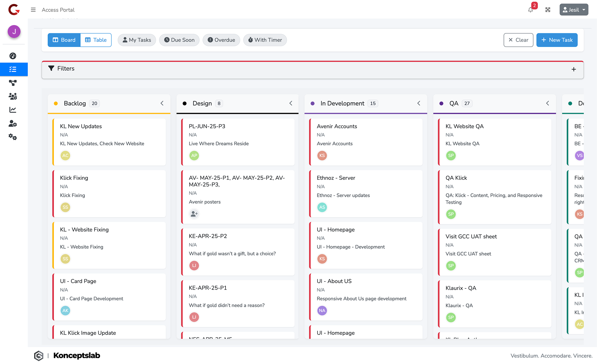Screen dimensions: 597x364
Task: Toggle fullscreen using the expand icon
Action: click(x=548, y=10)
